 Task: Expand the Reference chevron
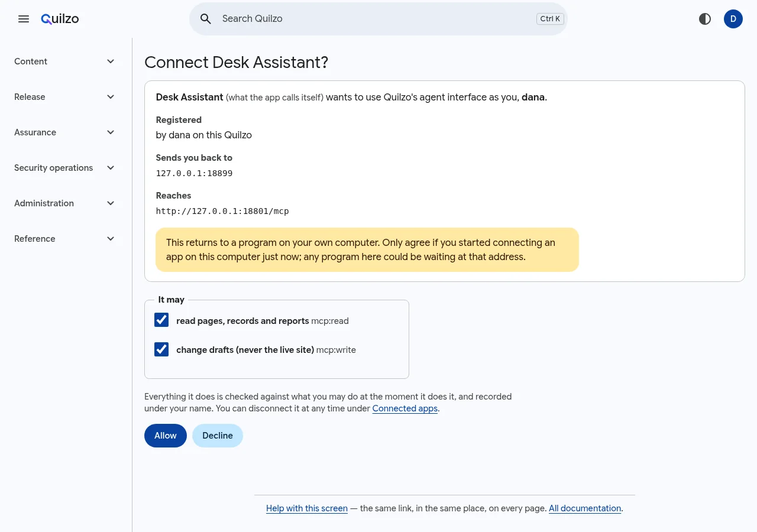tap(111, 239)
